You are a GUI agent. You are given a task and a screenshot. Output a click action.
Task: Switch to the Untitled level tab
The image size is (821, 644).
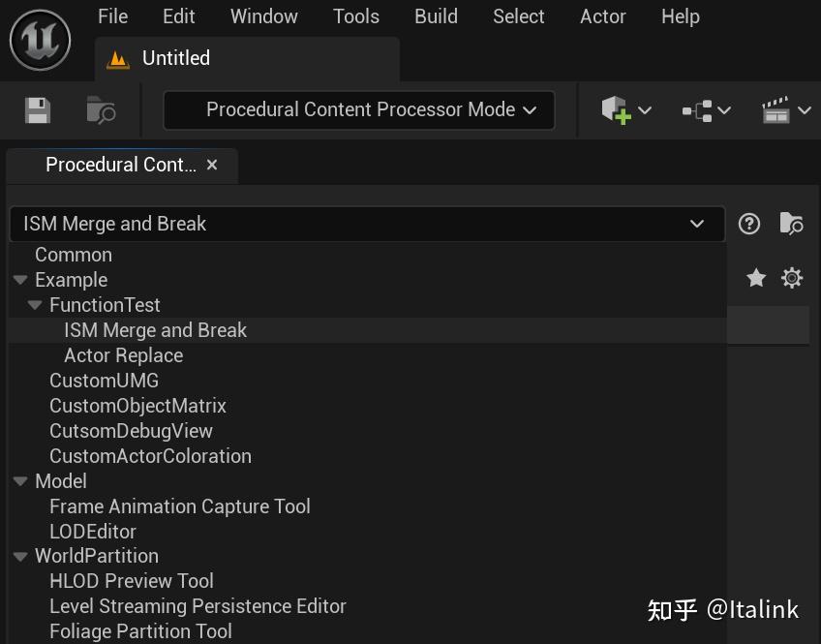pyautogui.click(x=175, y=58)
